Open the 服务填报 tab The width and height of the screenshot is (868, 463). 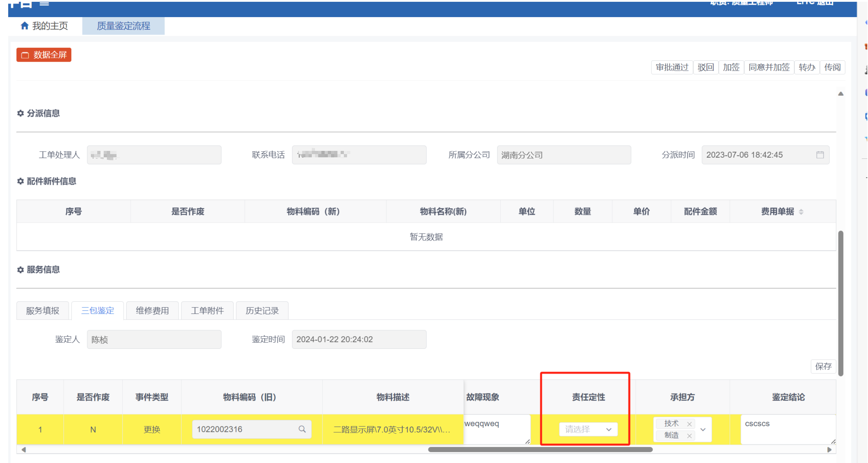43,311
